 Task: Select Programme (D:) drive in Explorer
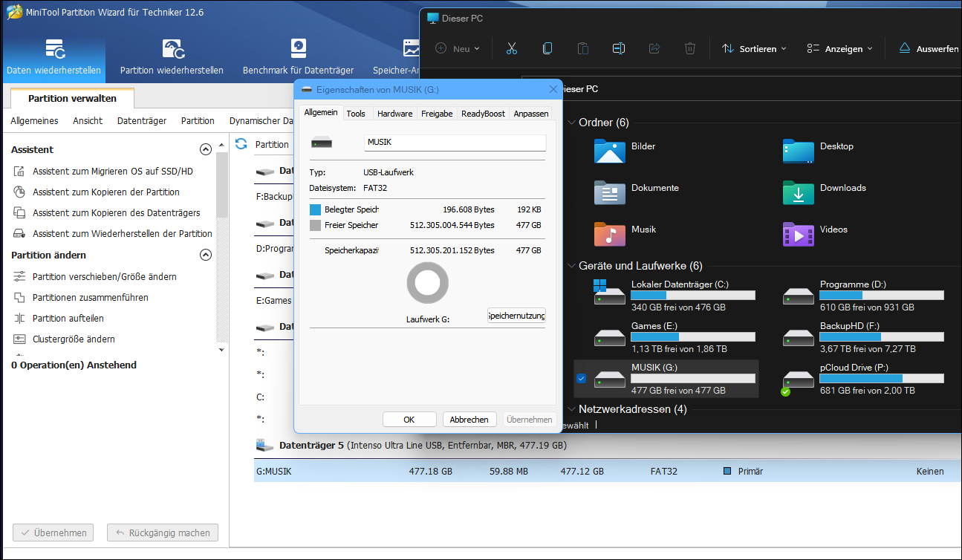tap(862, 296)
